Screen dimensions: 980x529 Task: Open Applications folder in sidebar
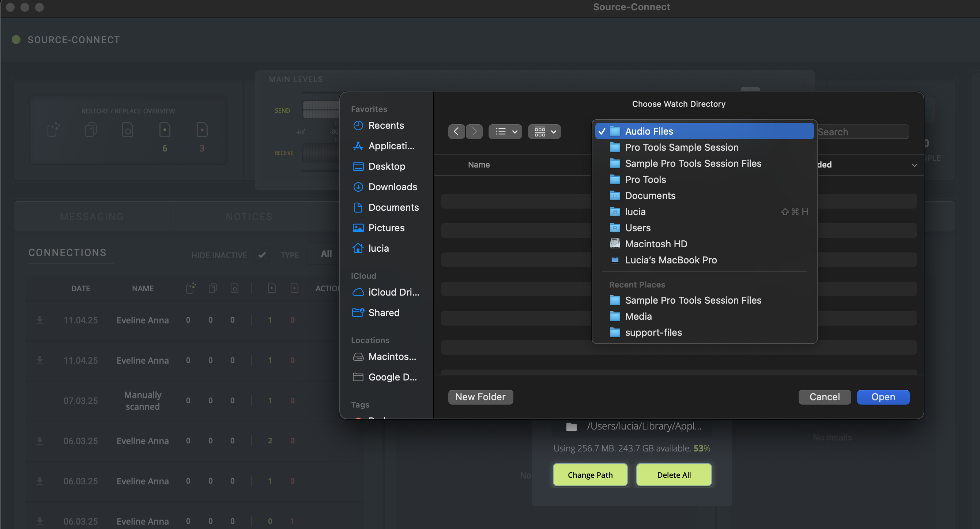pyautogui.click(x=391, y=146)
